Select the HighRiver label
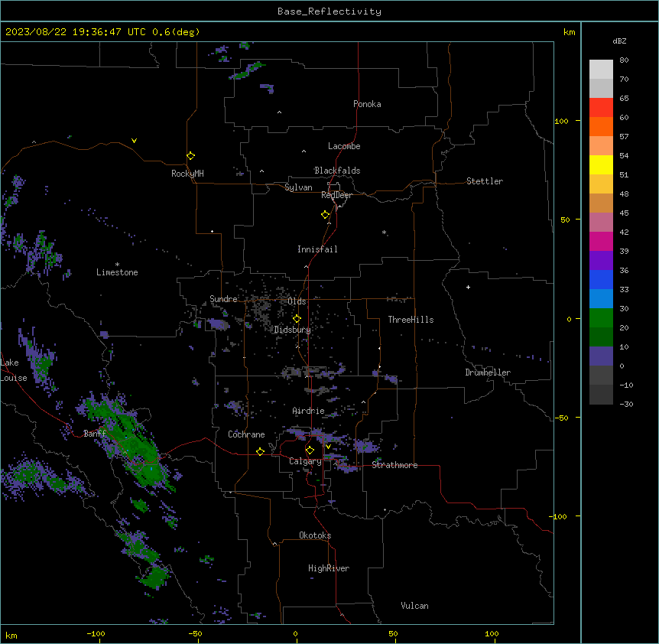 point(329,568)
